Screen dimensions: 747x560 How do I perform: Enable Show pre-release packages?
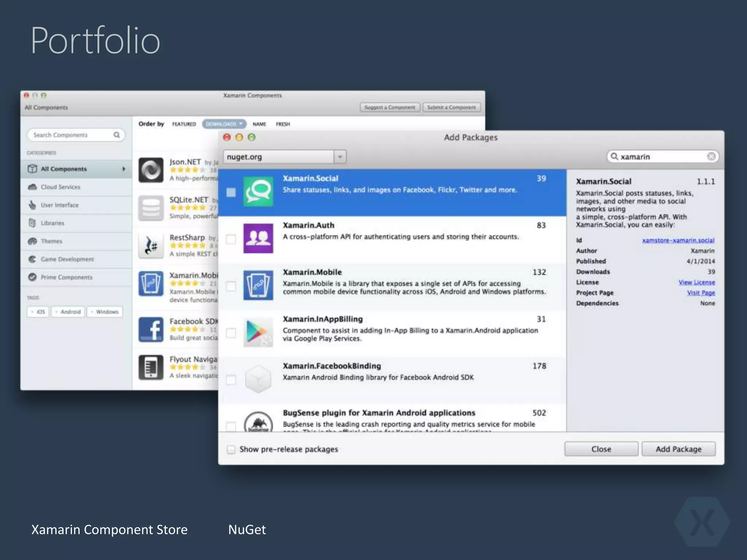click(231, 449)
